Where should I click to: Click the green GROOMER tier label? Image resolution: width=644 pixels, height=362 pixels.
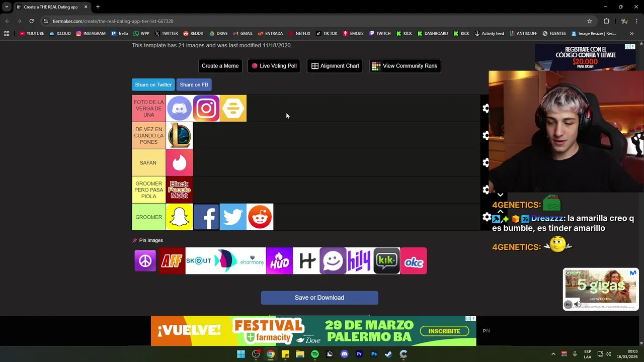click(148, 217)
